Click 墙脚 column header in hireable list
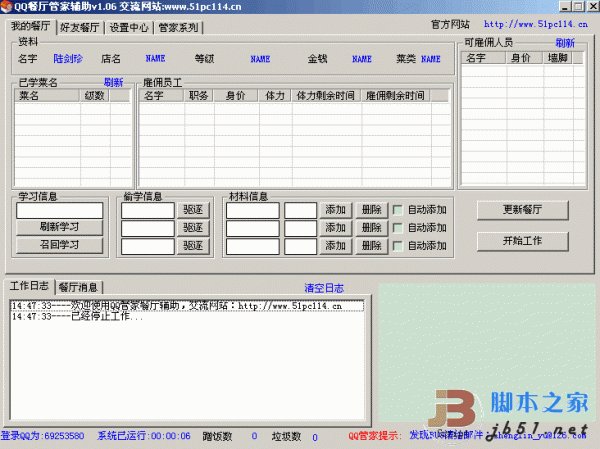The height and width of the screenshot is (449, 600). coord(558,58)
